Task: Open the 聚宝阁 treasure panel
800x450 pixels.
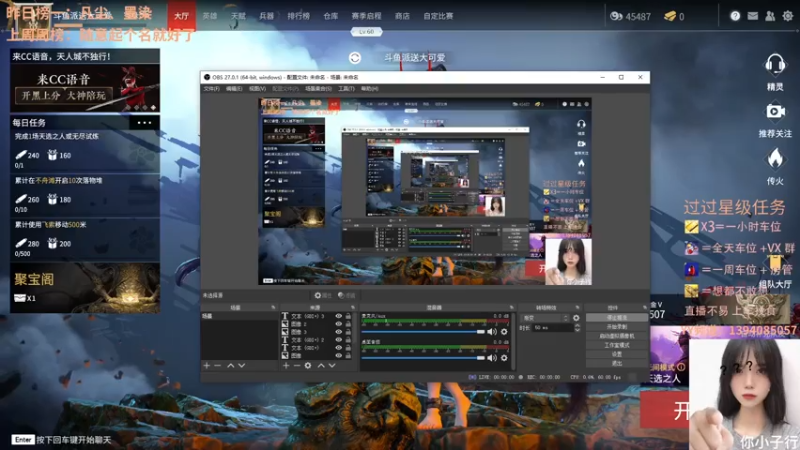Action: click(85, 288)
